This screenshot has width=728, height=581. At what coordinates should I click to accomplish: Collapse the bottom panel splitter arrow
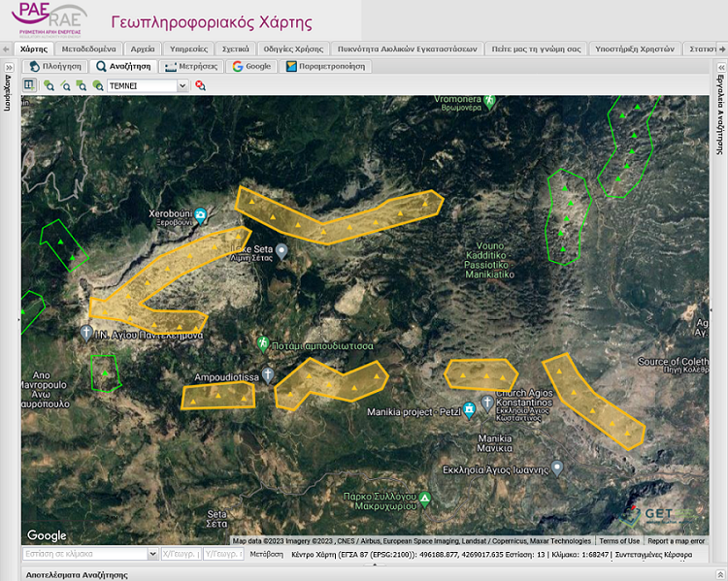pyautogui.click(x=375, y=565)
